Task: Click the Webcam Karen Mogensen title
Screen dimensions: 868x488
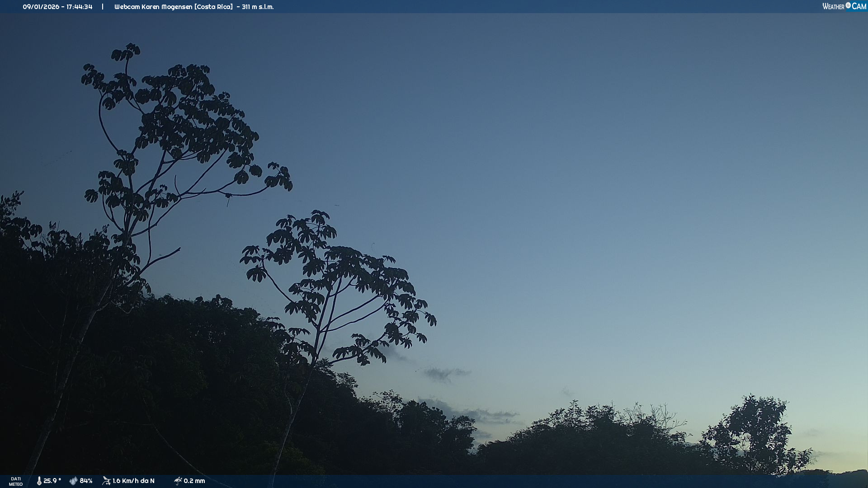Action: pyautogui.click(x=153, y=7)
